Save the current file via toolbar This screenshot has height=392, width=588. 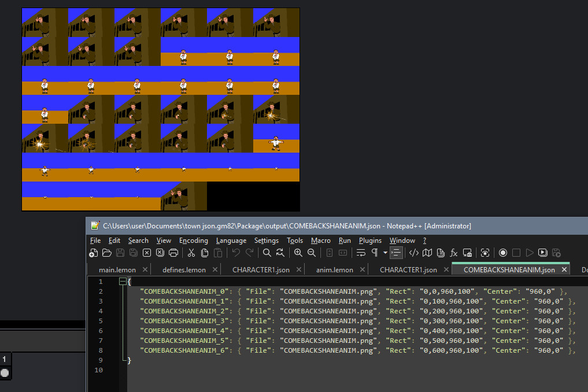click(120, 253)
